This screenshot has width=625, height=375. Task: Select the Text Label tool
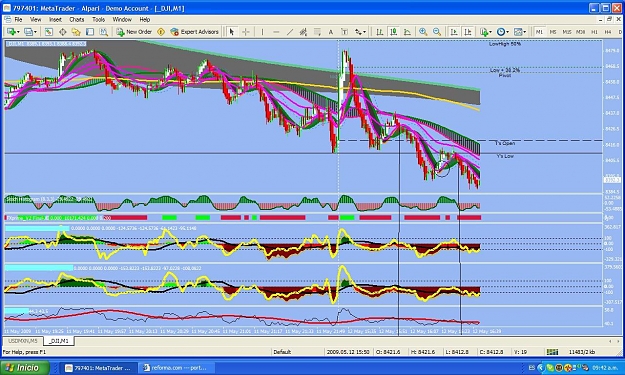coord(344,32)
